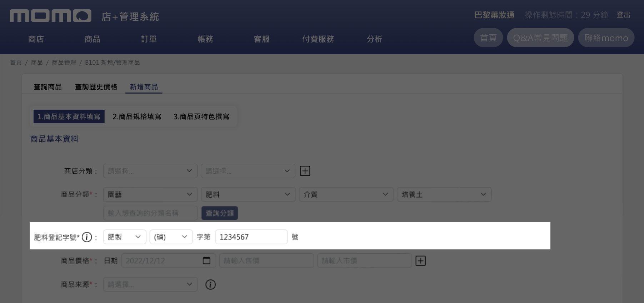Screen dimensions: 644x303
Task: Open the 商店 menu
Action: (36, 39)
